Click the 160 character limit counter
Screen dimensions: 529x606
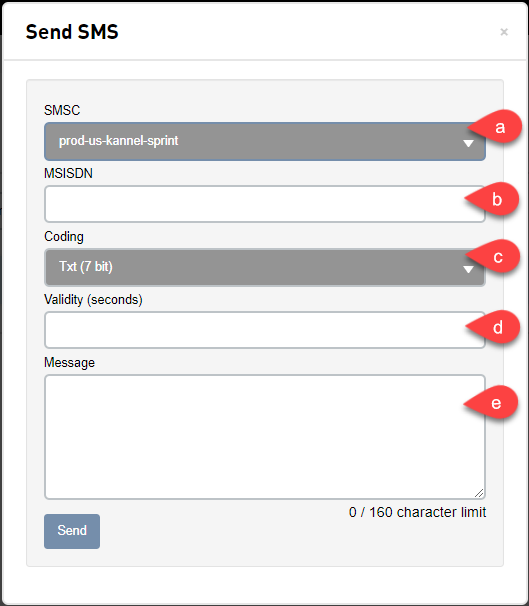coord(417,512)
